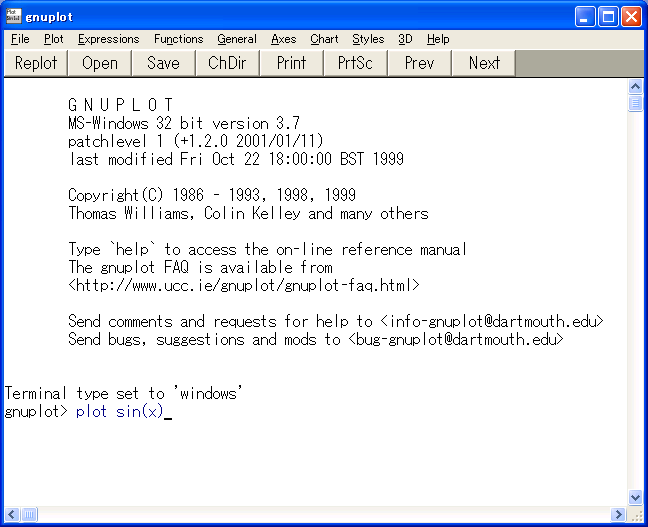Click the 'Thomas Williams, Colin Kelley' line

tap(248, 213)
